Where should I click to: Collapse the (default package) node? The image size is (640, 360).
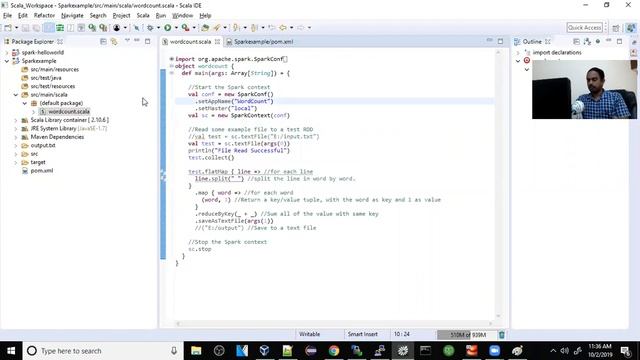pyautogui.click(x=24, y=103)
